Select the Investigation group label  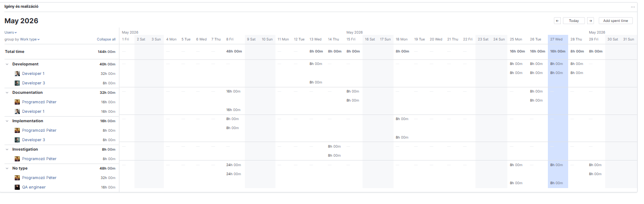pos(25,149)
